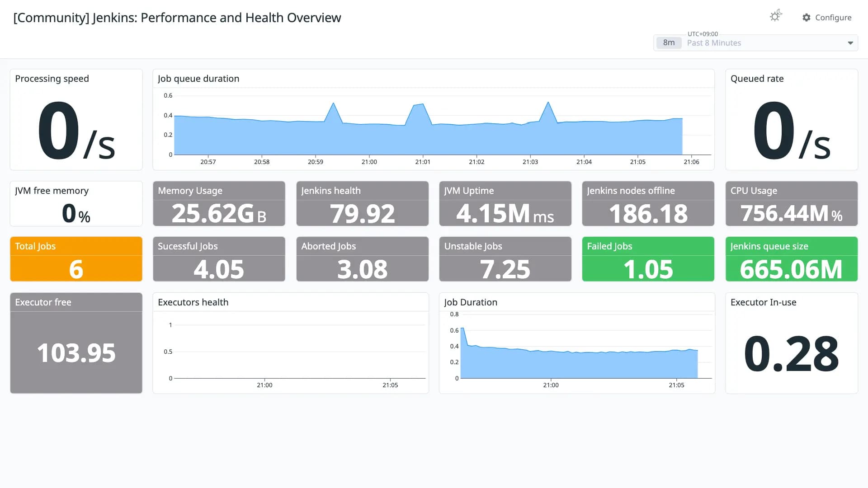Open the JVM Uptime 4.15M ms tile

point(505,204)
